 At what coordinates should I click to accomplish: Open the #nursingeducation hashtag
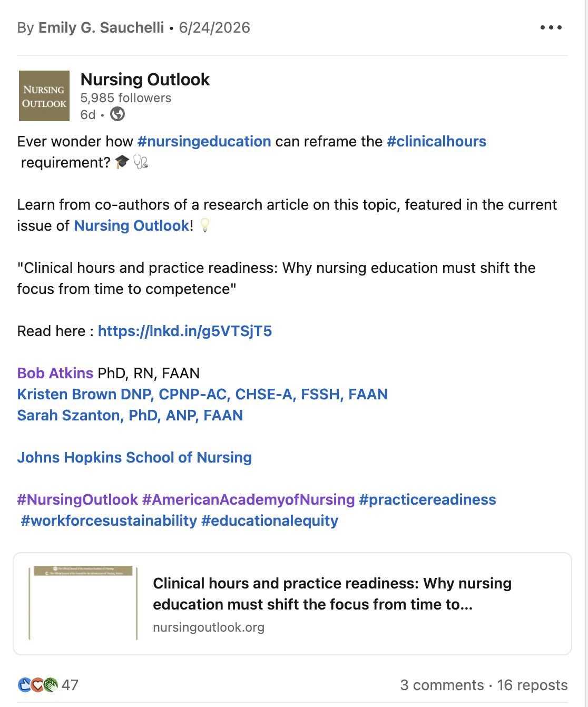point(204,141)
